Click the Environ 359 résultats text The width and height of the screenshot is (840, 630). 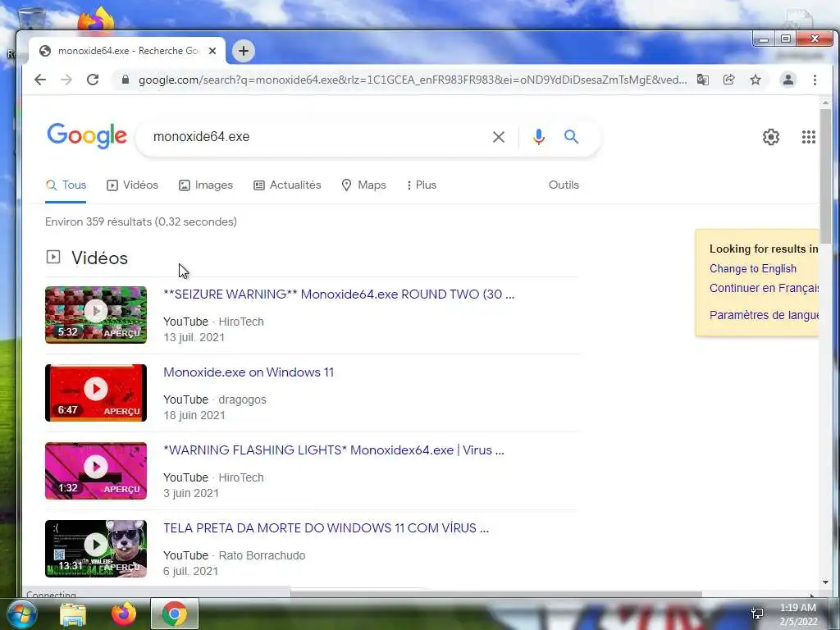[141, 221]
